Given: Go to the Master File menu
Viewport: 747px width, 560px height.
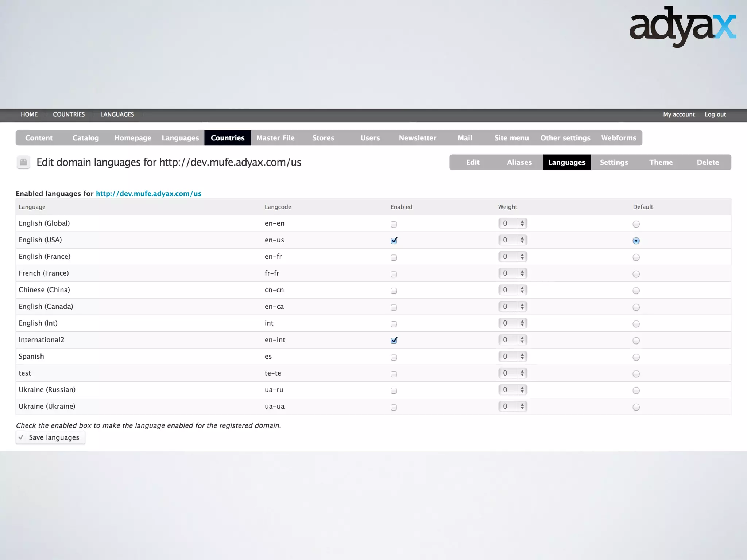Looking at the screenshot, I should tap(275, 138).
